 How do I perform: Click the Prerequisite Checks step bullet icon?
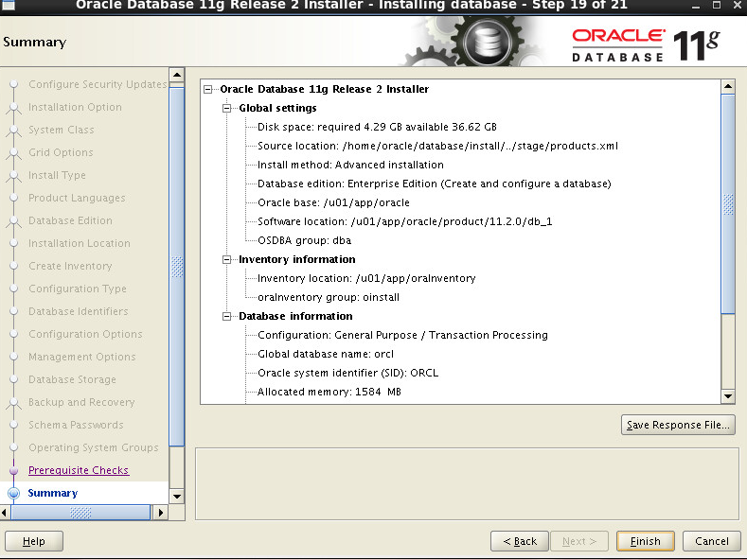point(14,470)
